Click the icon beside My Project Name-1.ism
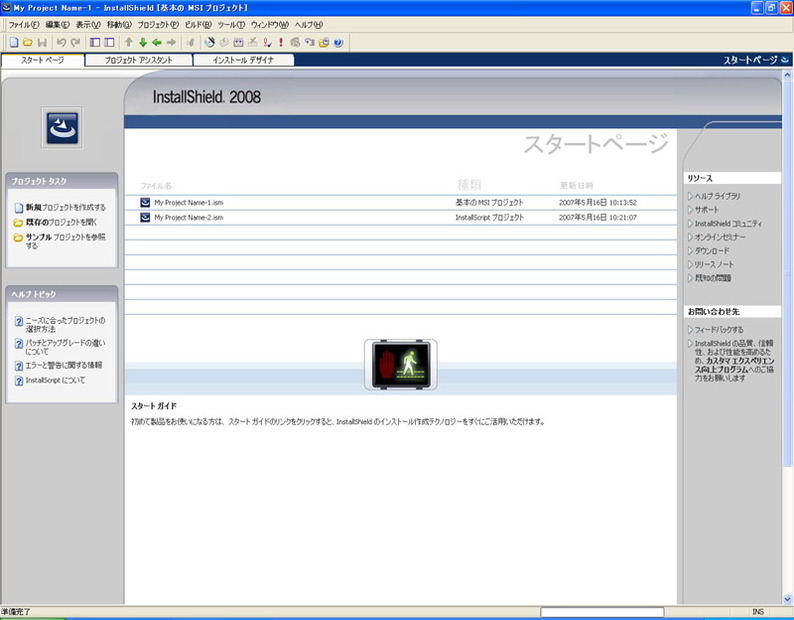 coord(145,202)
